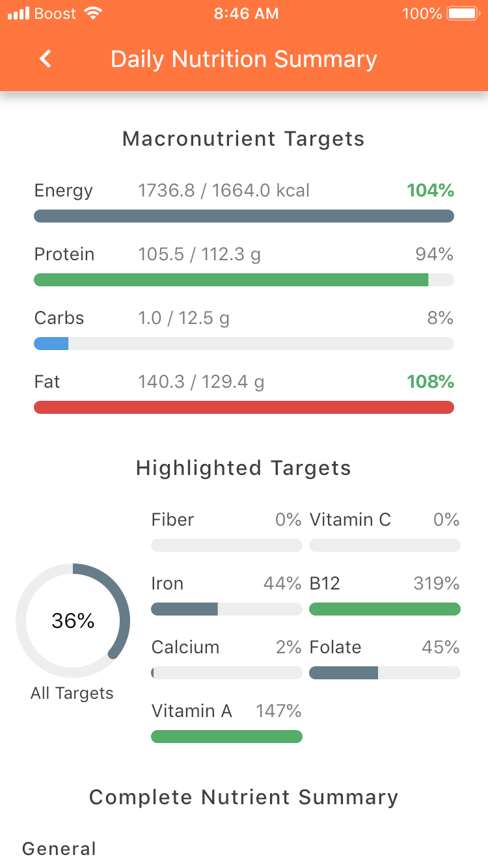The image size is (488, 868).
Task: Tap the red Fat progress bar
Action: click(x=244, y=407)
